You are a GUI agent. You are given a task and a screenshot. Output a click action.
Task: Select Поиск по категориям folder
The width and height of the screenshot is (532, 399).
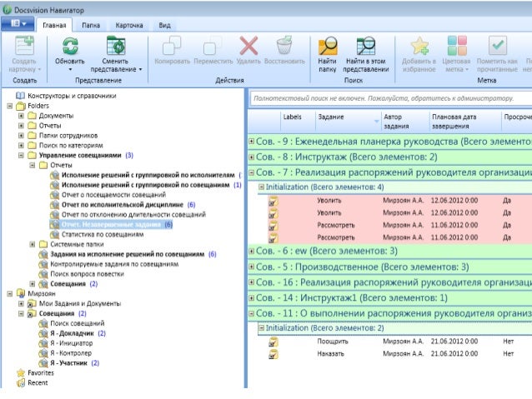[x=71, y=146]
